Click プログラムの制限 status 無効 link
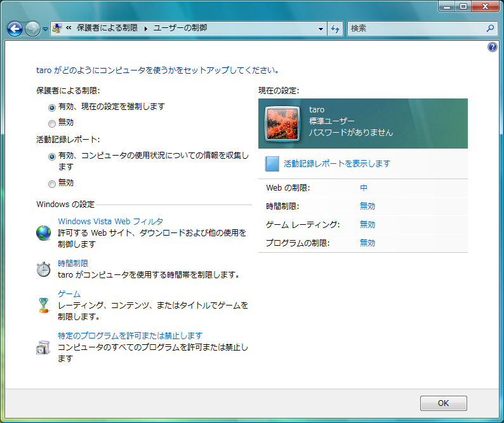504x423 pixels. (368, 243)
